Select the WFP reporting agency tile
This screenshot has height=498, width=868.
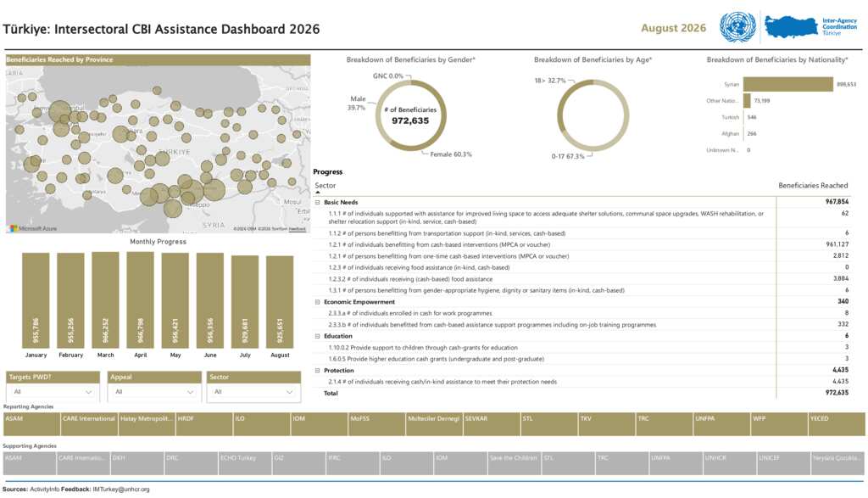779,424
